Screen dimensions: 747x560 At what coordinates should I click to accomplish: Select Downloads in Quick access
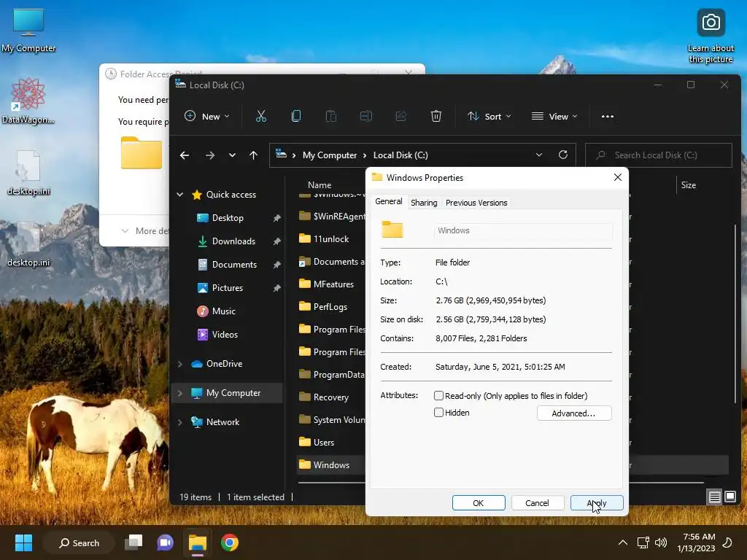coord(233,241)
